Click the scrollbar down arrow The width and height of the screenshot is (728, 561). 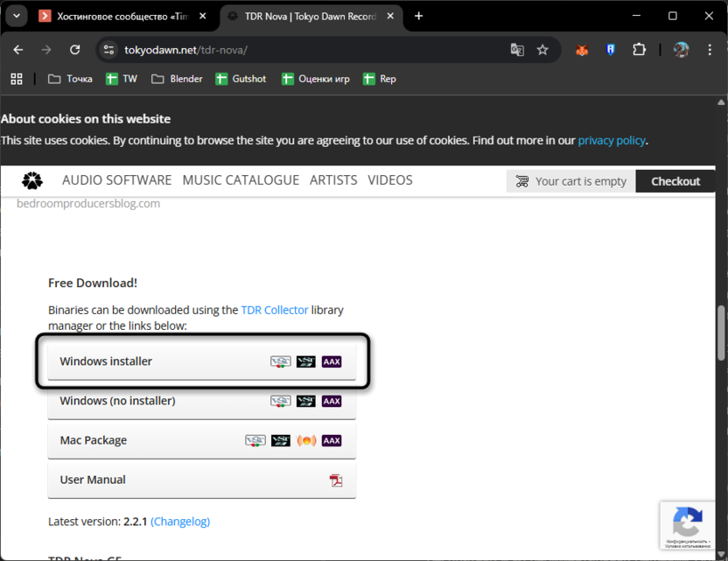click(721, 555)
